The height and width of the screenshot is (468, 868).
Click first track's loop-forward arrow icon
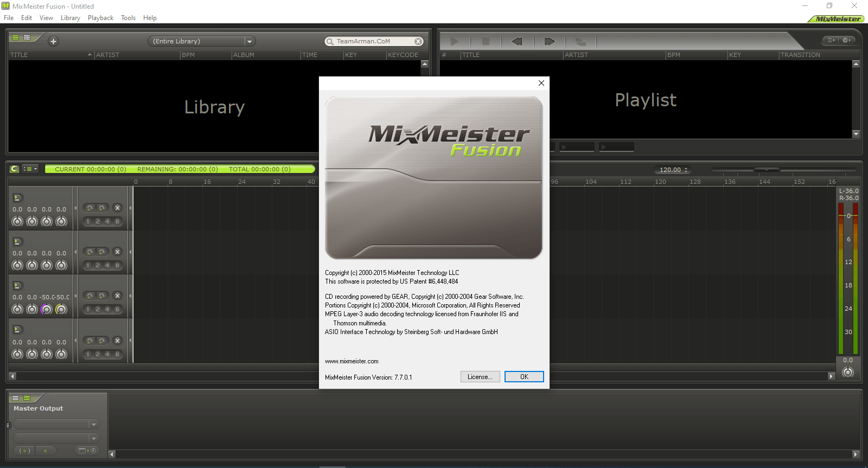[102, 208]
